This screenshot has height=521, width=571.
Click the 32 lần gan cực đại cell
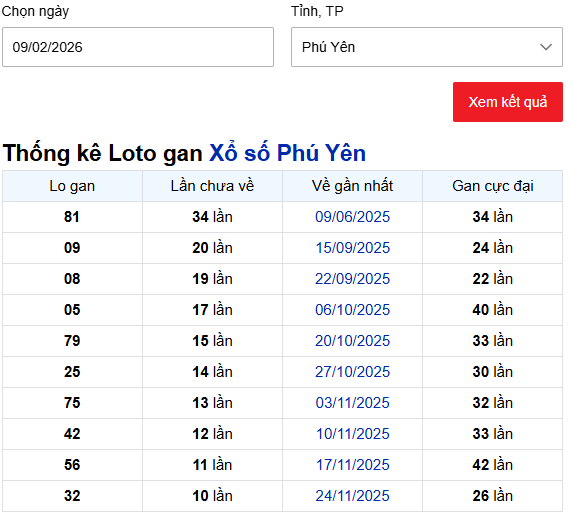pyautogui.click(x=493, y=403)
